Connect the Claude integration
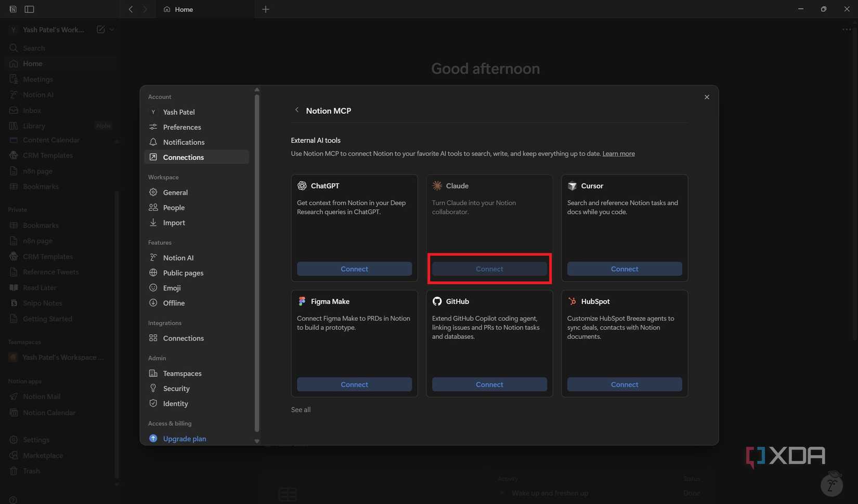 click(489, 269)
